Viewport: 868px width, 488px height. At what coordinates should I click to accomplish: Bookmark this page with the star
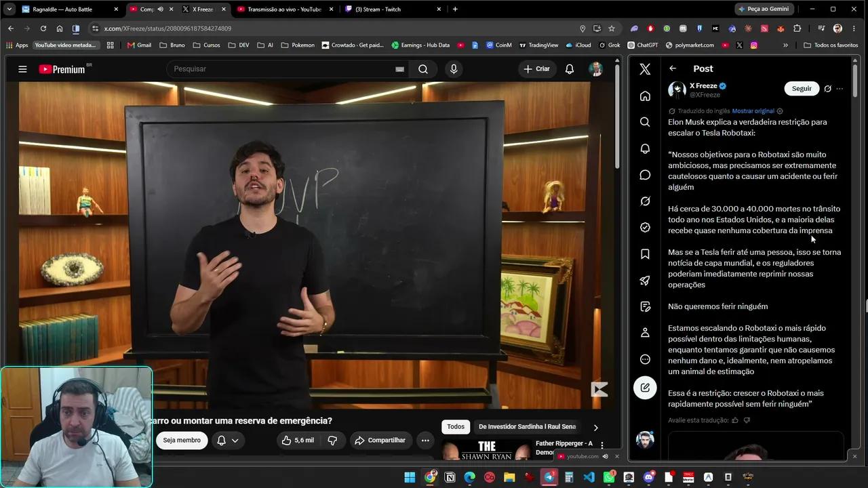tap(612, 28)
